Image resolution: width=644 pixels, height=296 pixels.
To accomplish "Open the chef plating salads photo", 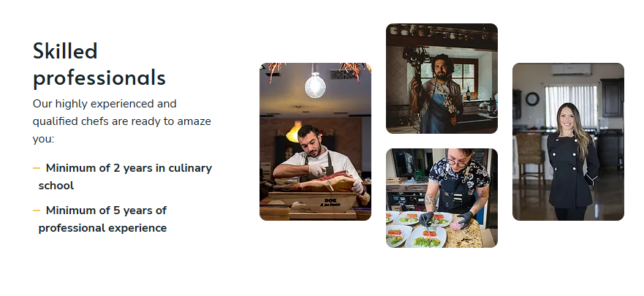I will point(442,198).
